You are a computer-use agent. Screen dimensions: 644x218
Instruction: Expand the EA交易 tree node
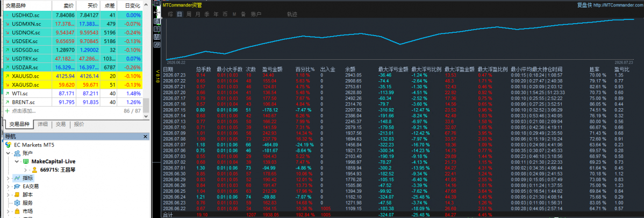9,186
